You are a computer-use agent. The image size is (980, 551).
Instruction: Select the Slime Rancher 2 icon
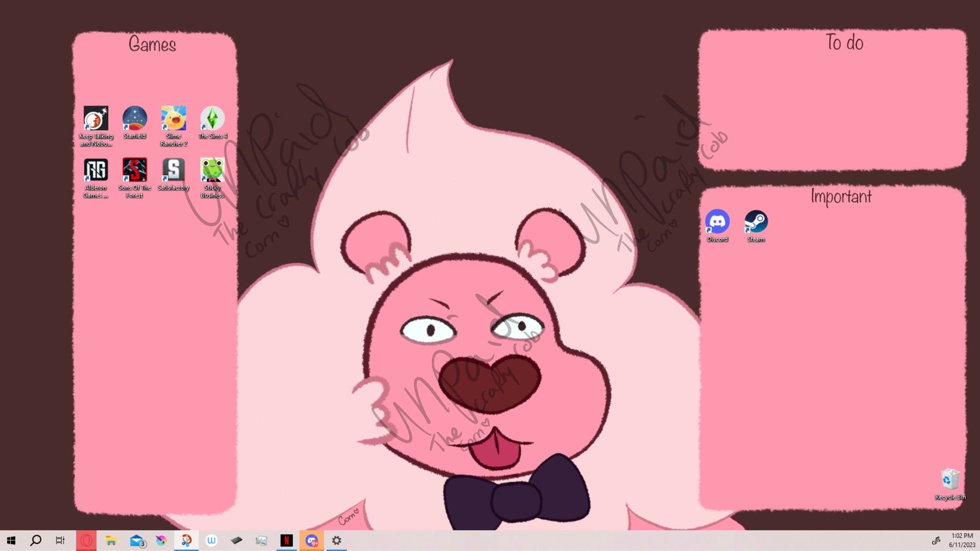coord(174,126)
